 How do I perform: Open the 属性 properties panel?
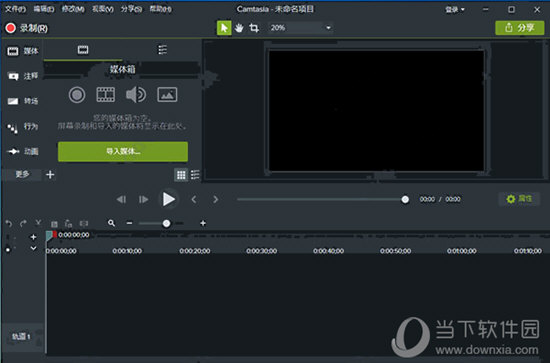click(519, 199)
